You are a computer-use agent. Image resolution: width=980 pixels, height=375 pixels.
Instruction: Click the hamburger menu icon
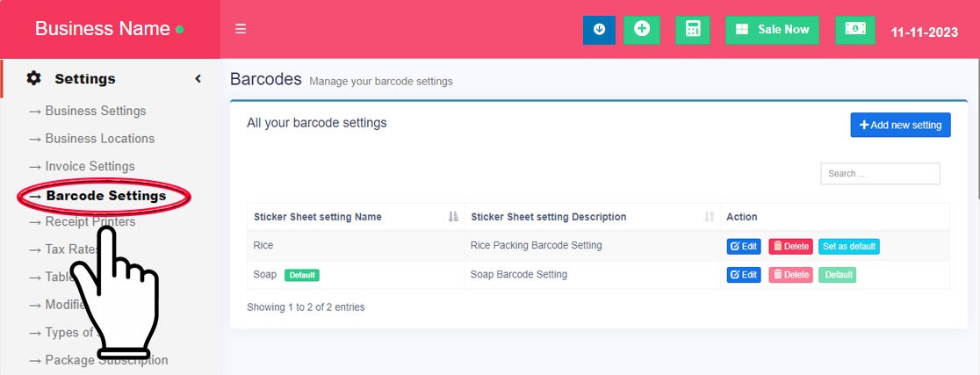[x=241, y=29]
